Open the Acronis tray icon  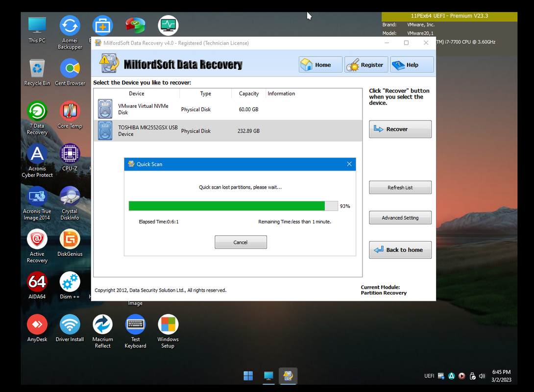tap(451, 376)
